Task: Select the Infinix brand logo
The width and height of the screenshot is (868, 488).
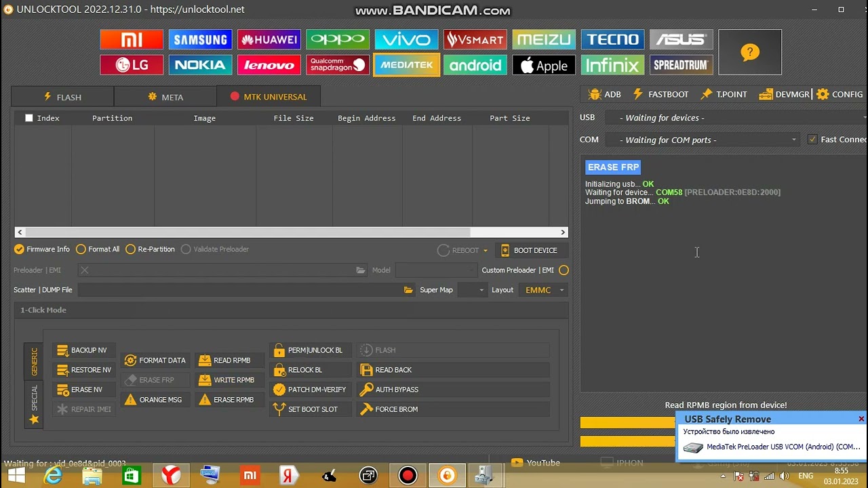Action: [612, 65]
